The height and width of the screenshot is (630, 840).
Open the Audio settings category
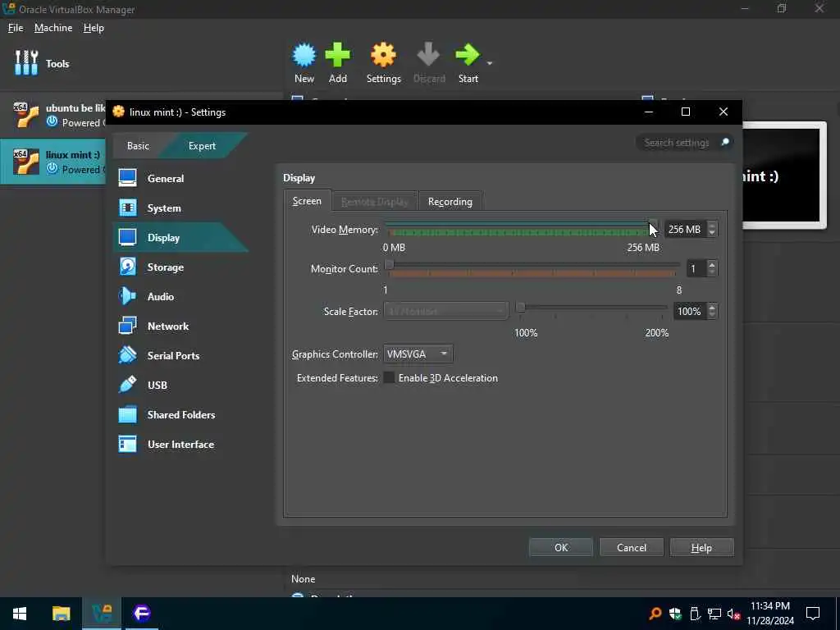pyautogui.click(x=160, y=296)
